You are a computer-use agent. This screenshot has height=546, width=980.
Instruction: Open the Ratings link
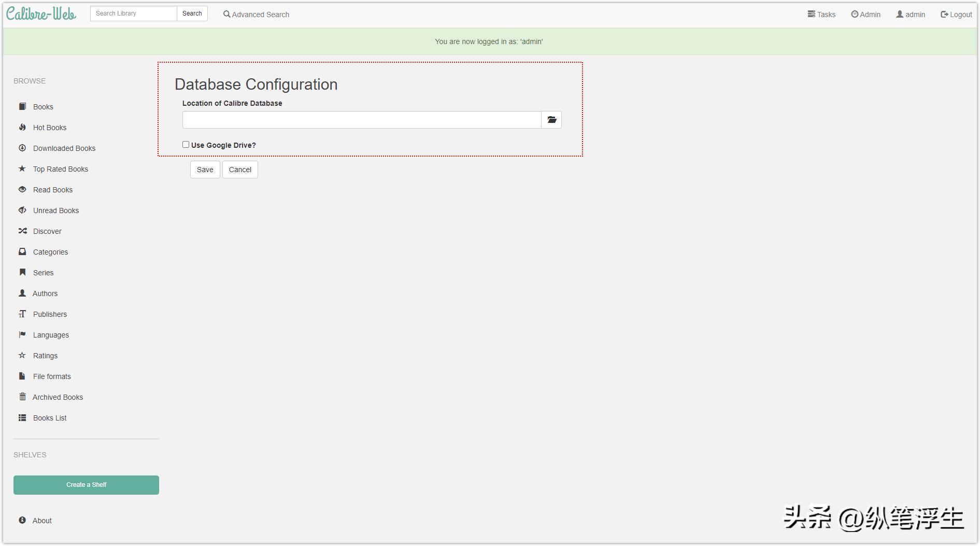click(45, 356)
